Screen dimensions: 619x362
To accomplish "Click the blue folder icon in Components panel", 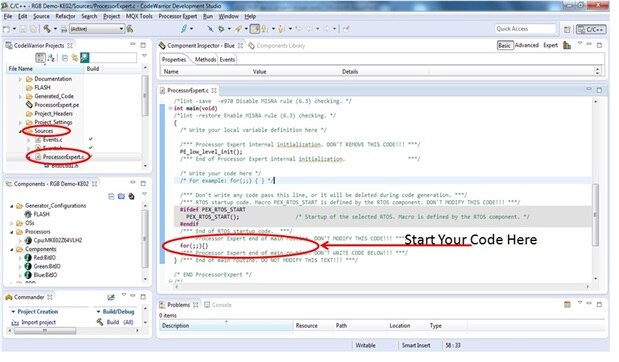I will [121, 196].
